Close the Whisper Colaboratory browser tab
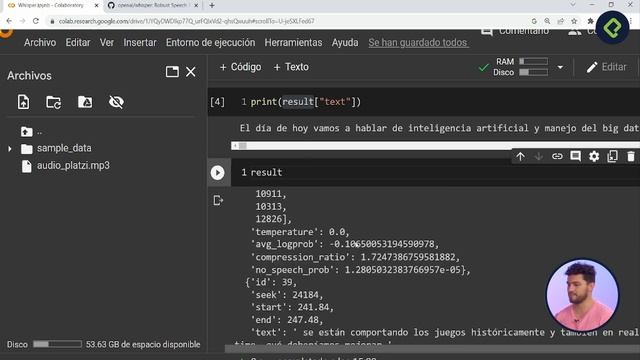Viewport: 640px width, 360px height. (x=97, y=6)
